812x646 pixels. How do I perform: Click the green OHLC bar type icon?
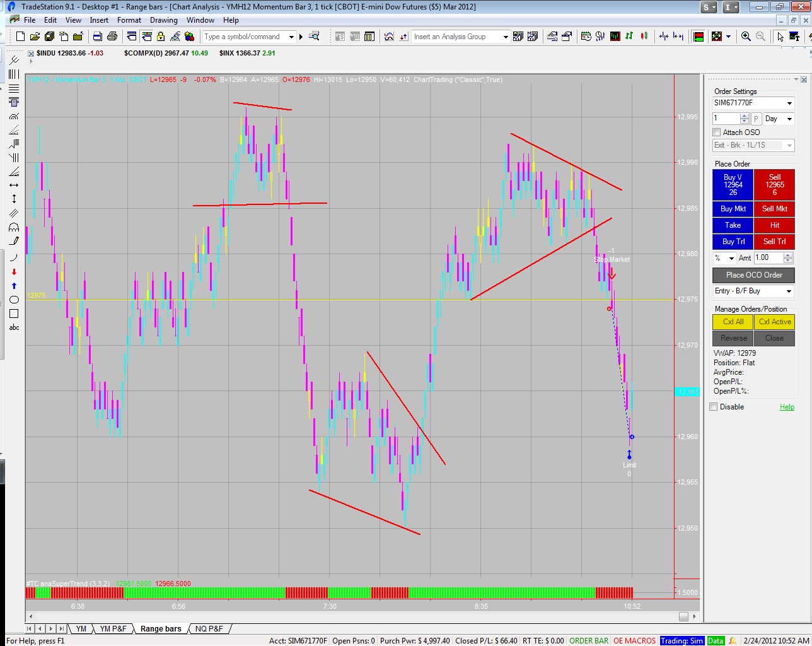629,37
